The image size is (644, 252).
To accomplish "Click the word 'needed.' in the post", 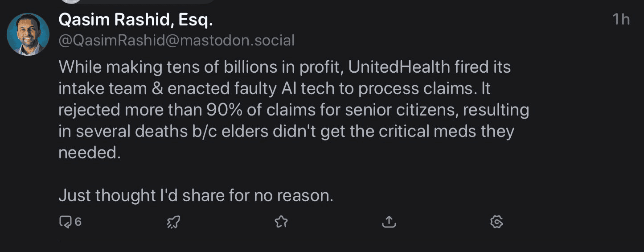I will (90, 153).
